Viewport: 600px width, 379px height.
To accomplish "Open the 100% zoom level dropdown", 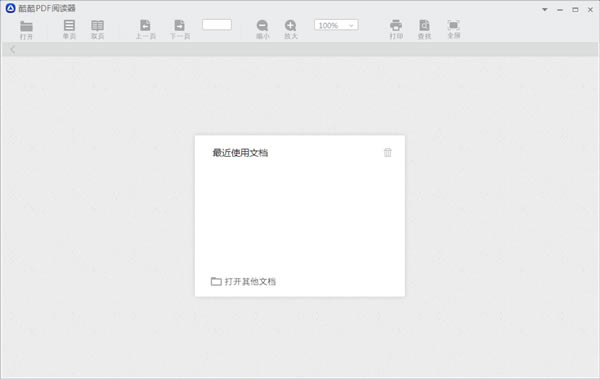I will coord(336,25).
